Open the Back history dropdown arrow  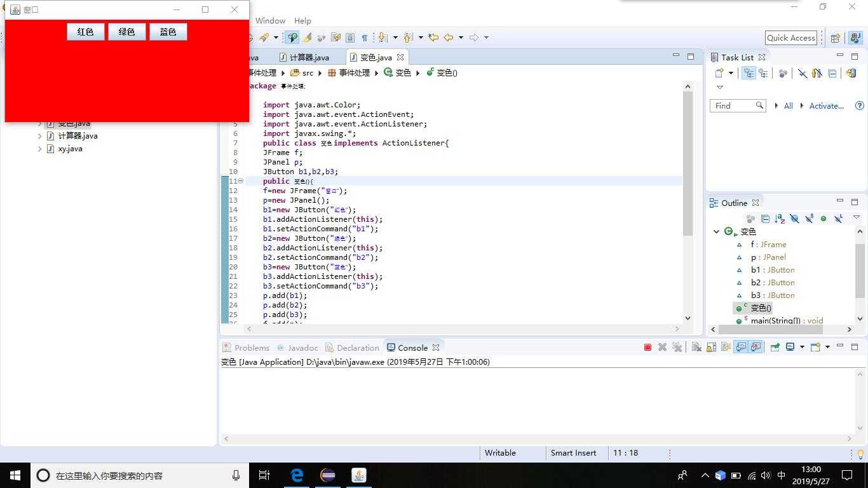(x=461, y=37)
